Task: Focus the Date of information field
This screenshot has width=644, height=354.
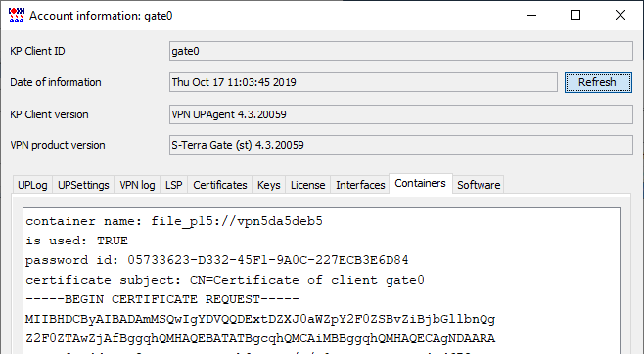Action: tap(363, 82)
